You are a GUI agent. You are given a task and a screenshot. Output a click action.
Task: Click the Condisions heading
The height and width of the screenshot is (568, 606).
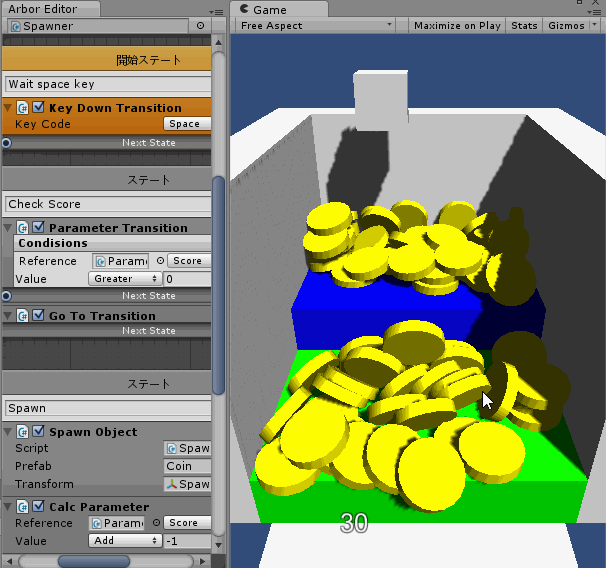[53, 243]
